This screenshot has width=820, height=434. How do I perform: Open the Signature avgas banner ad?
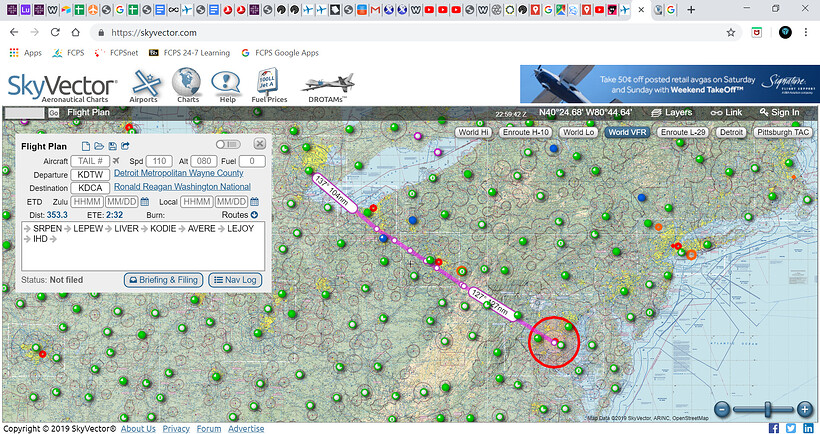click(x=669, y=84)
